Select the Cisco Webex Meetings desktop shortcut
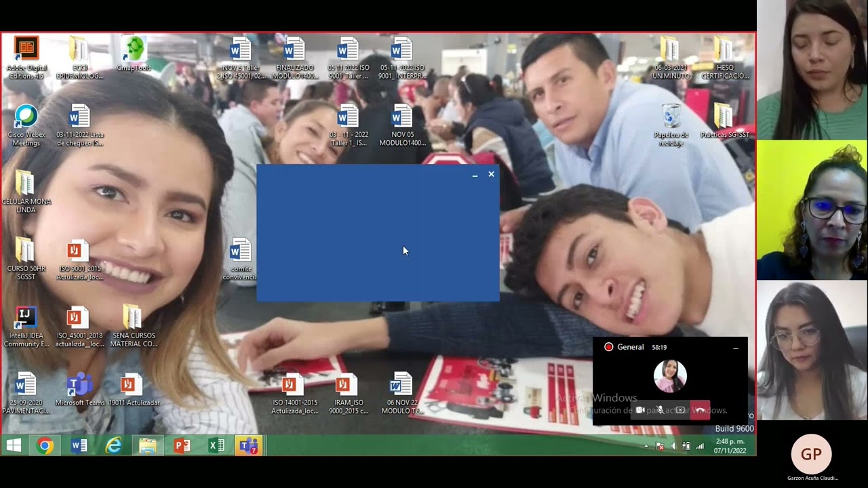868x488 pixels. click(26, 117)
